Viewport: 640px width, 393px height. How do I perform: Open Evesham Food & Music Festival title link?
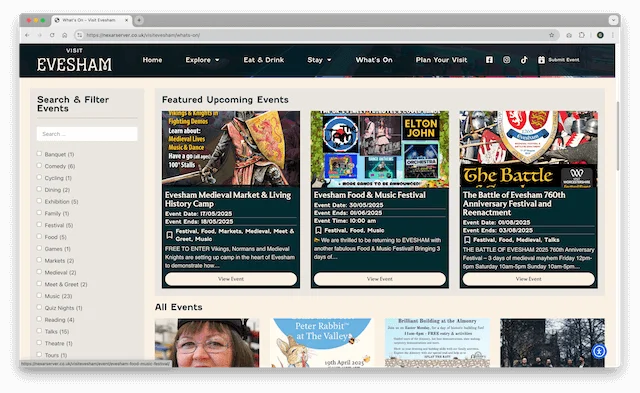[x=370, y=195]
